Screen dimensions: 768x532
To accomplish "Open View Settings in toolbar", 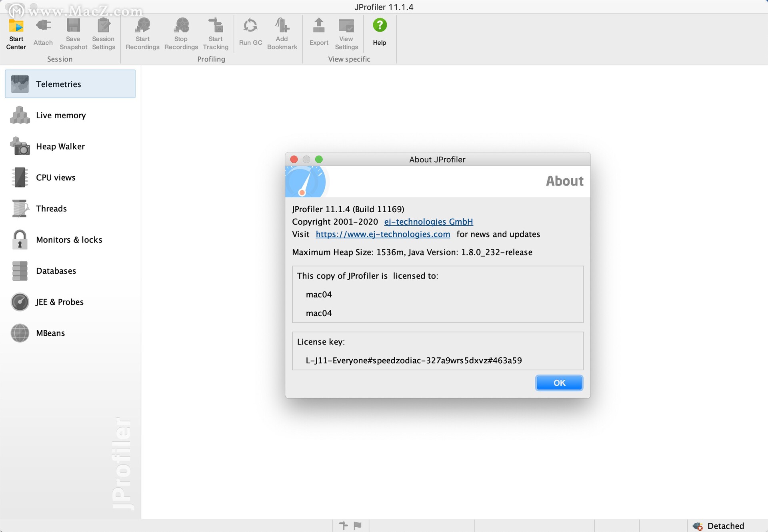I will 346,34.
